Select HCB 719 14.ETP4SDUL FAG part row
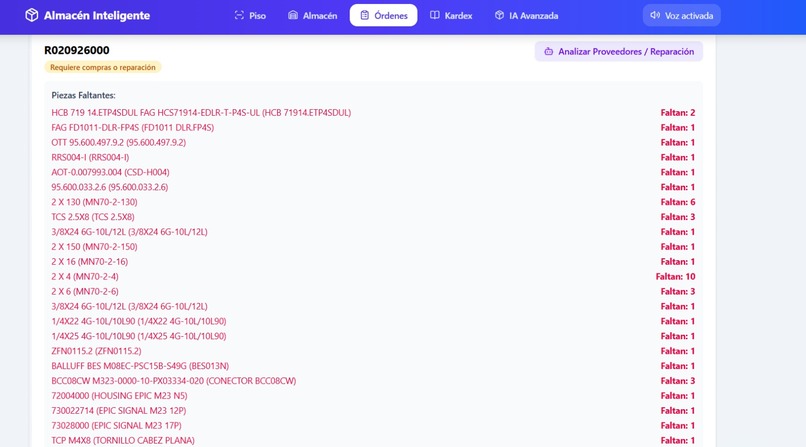The image size is (806, 447). pyautogui.click(x=373, y=113)
